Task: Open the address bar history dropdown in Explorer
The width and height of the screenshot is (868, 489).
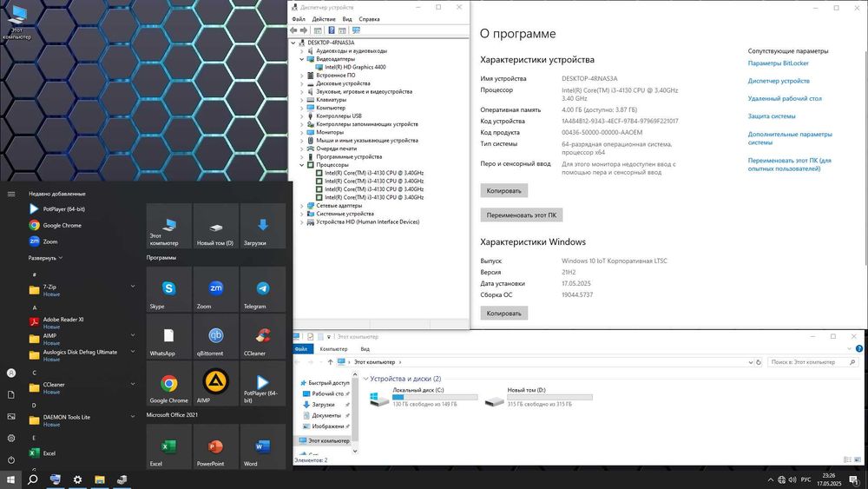Action: (x=750, y=362)
